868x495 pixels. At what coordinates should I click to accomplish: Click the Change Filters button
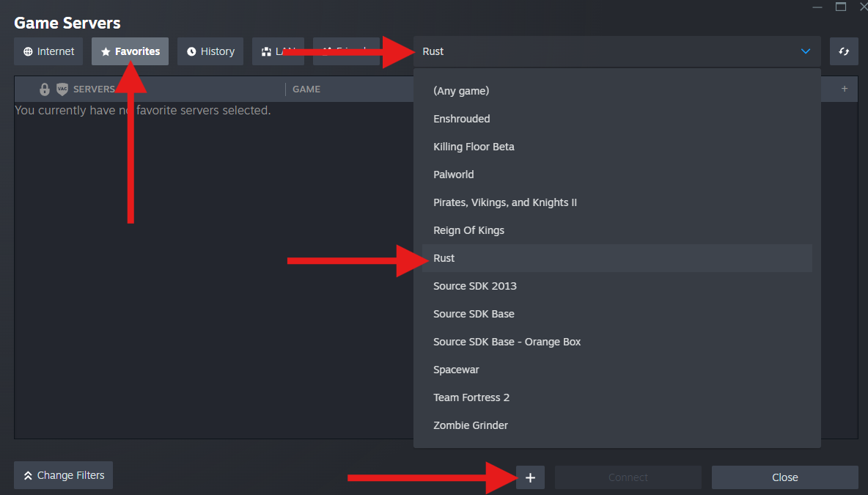click(x=63, y=475)
